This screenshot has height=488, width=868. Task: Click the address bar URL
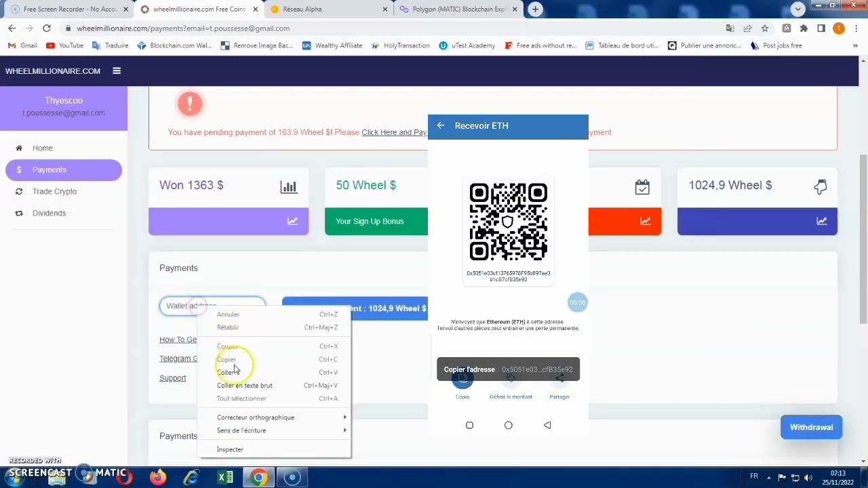click(x=183, y=28)
